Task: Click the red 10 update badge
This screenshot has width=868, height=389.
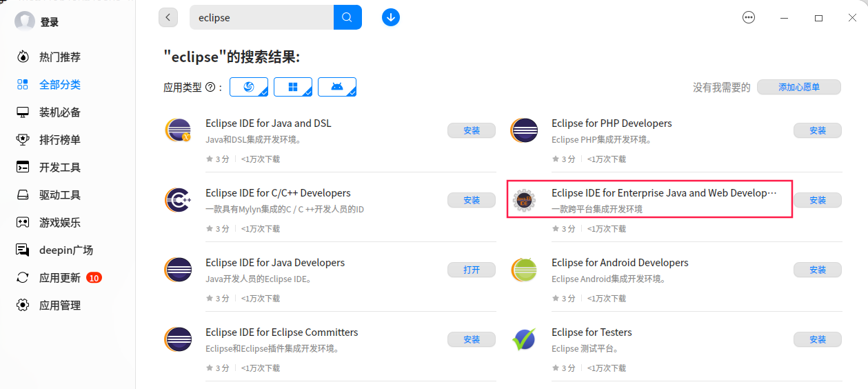Action: point(94,278)
